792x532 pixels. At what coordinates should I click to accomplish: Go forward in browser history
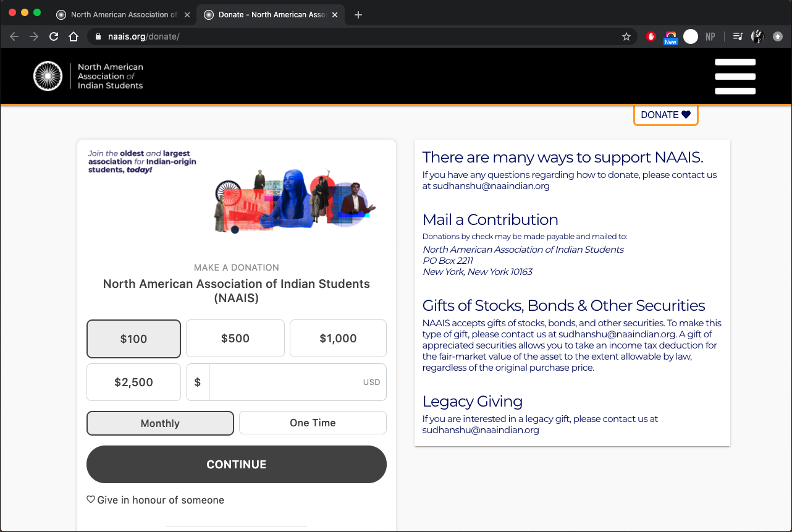click(x=34, y=36)
